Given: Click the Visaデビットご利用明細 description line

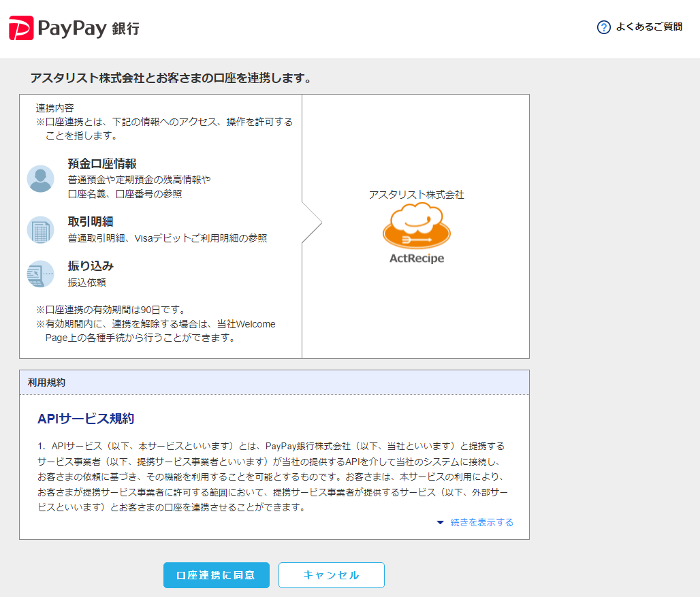Looking at the screenshot, I should (168, 238).
